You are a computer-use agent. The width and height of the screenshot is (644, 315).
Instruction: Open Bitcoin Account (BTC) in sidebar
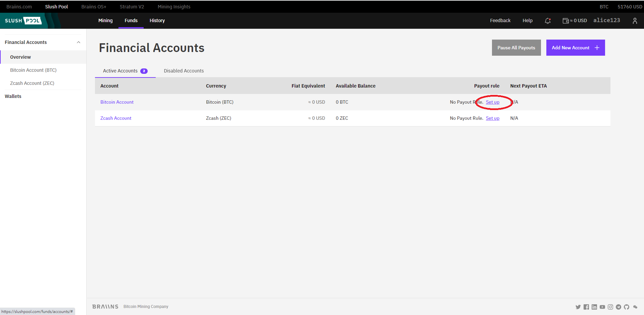click(33, 70)
